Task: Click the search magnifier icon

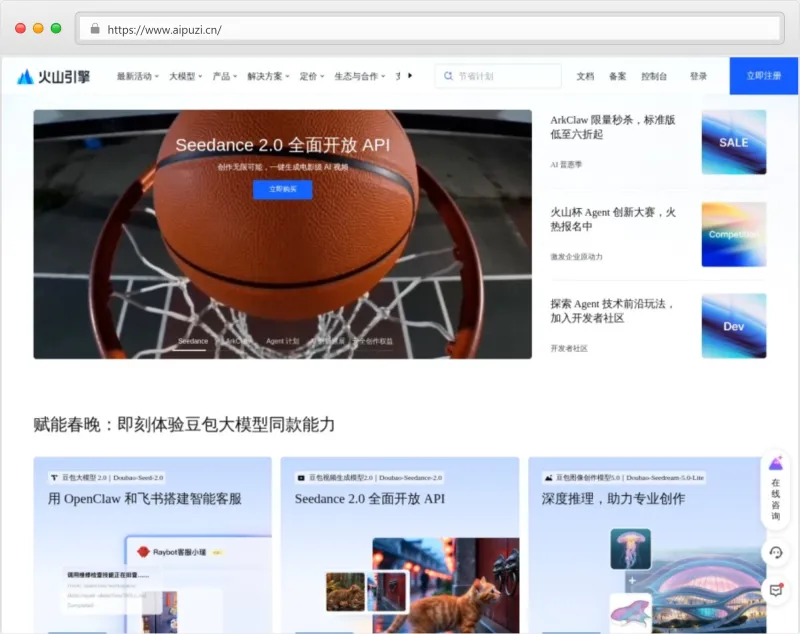Action: click(x=448, y=76)
